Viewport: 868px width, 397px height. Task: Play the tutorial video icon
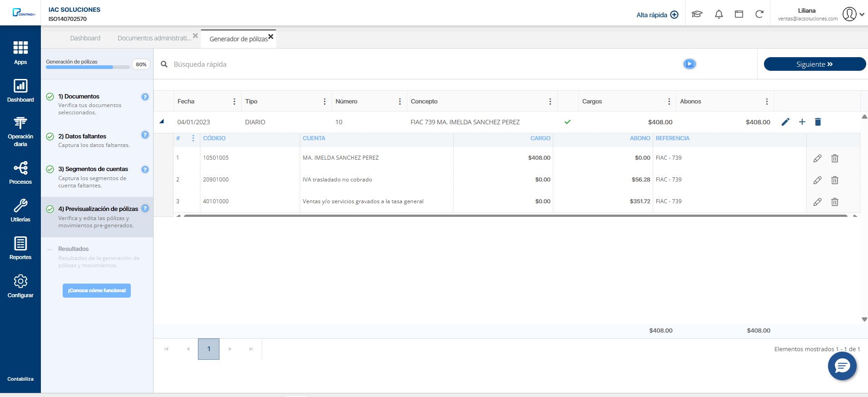tap(689, 64)
